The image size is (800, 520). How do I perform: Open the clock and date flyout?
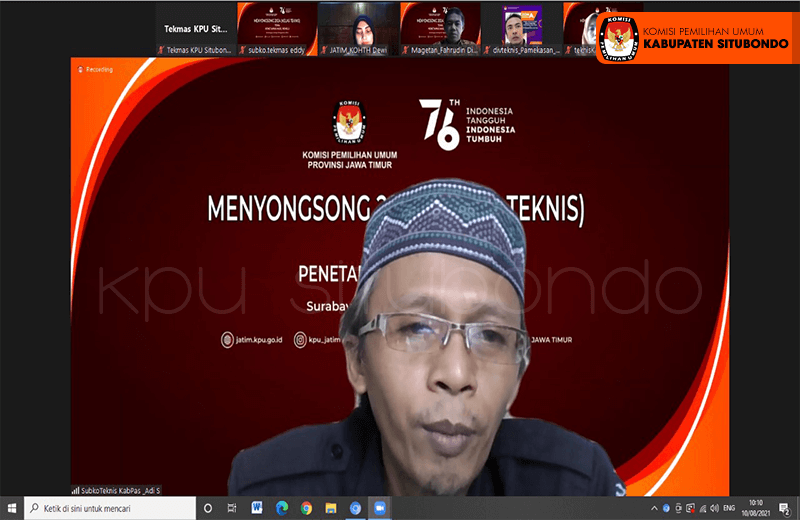(761, 508)
